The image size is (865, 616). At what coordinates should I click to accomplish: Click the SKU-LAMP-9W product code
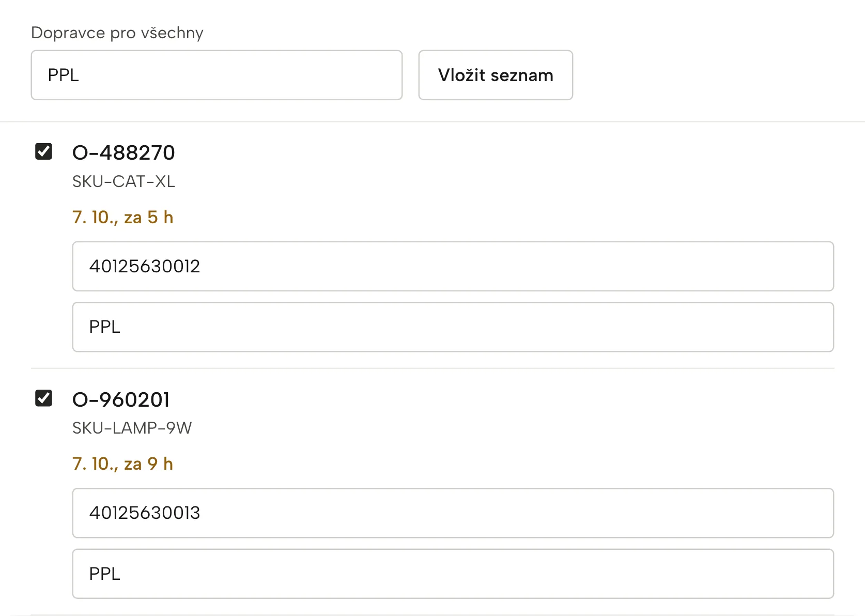pyautogui.click(x=132, y=428)
